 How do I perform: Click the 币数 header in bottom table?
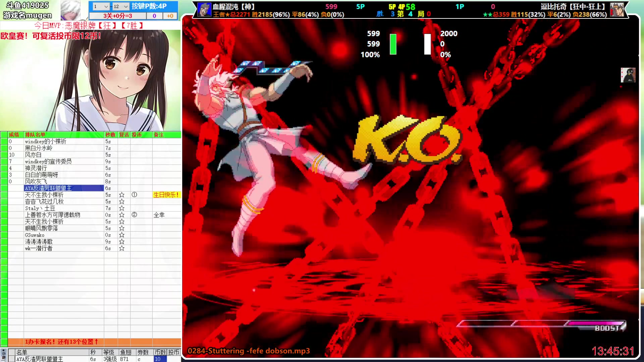click(160, 352)
